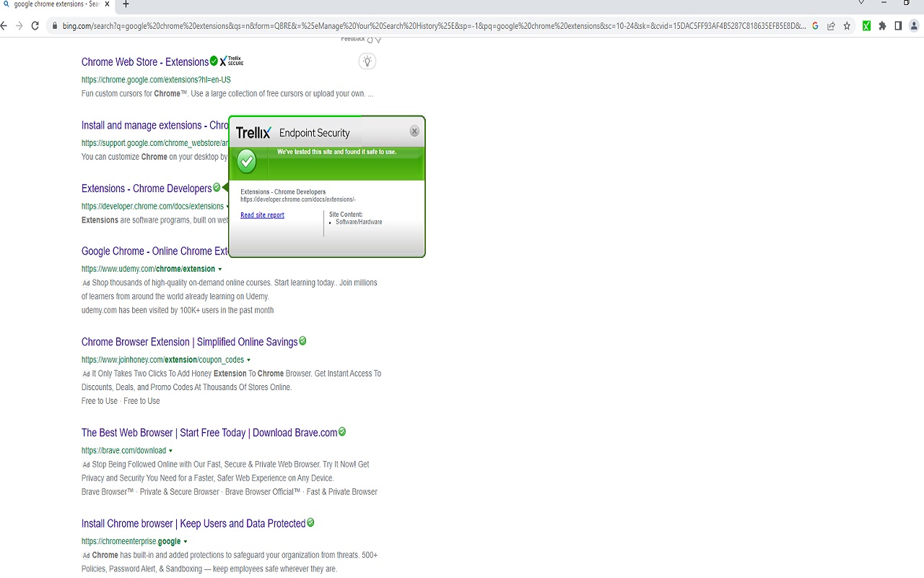924x578 pixels.
Task: Open the Extensions puzzle-piece icon
Action: 882,25
